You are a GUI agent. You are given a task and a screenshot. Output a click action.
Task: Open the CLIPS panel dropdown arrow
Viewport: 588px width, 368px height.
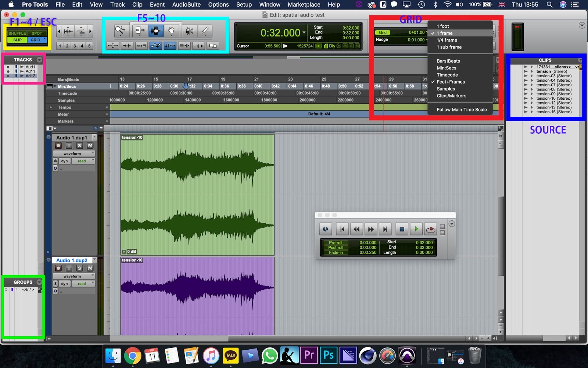pyautogui.click(x=580, y=60)
